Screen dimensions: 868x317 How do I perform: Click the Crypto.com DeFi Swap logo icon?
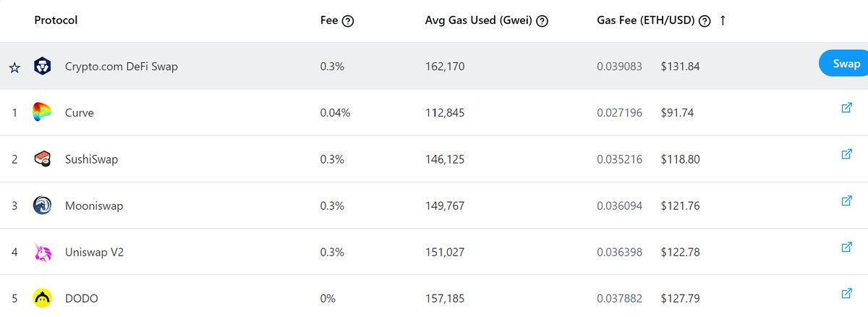[x=42, y=67]
